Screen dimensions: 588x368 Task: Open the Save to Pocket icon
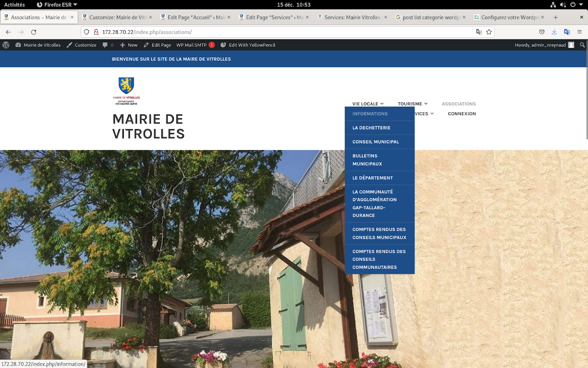pos(542,32)
